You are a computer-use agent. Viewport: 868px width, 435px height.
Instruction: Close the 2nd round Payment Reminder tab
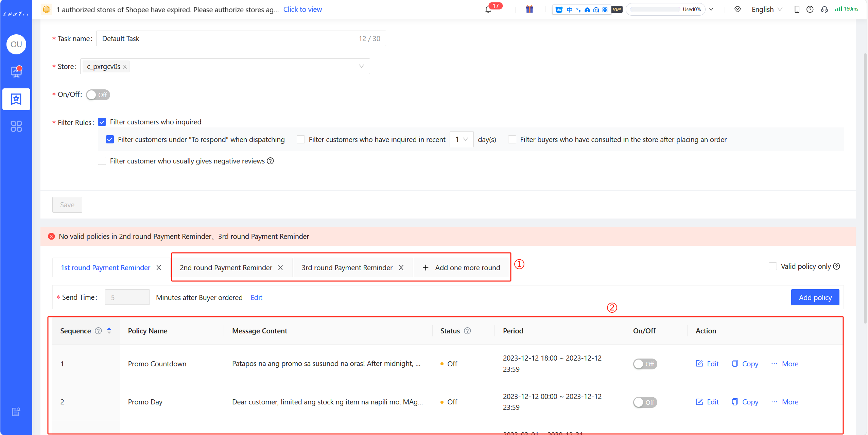280,268
